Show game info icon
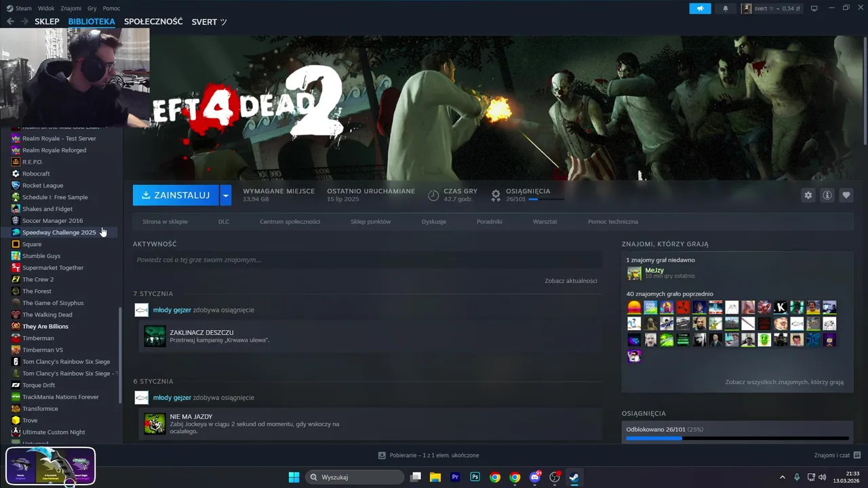This screenshot has height=488, width=868. click(x=827, y=195)
